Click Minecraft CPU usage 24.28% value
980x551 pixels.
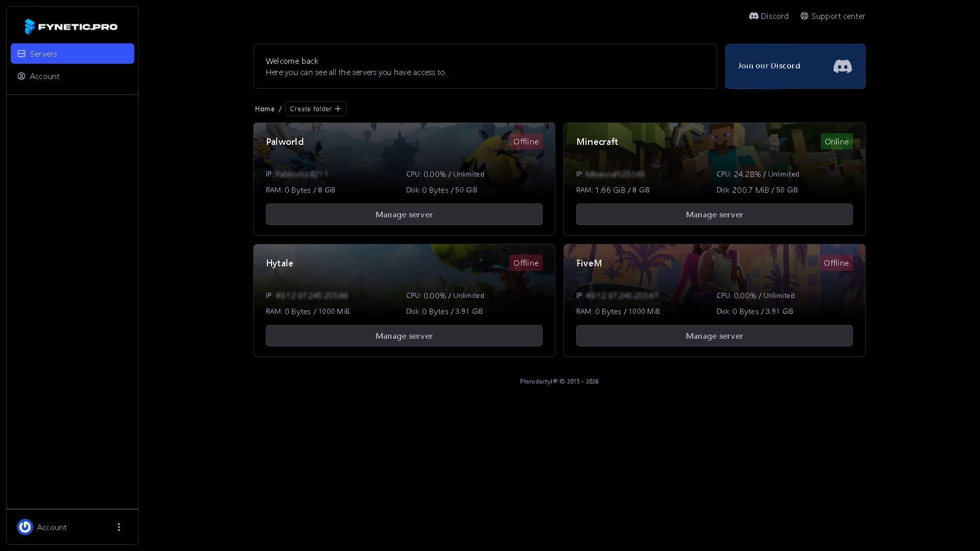(x=747, y=174)
